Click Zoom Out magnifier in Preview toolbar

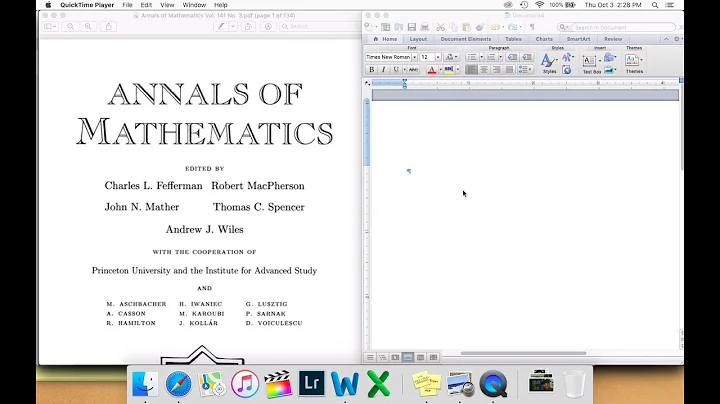70,27
